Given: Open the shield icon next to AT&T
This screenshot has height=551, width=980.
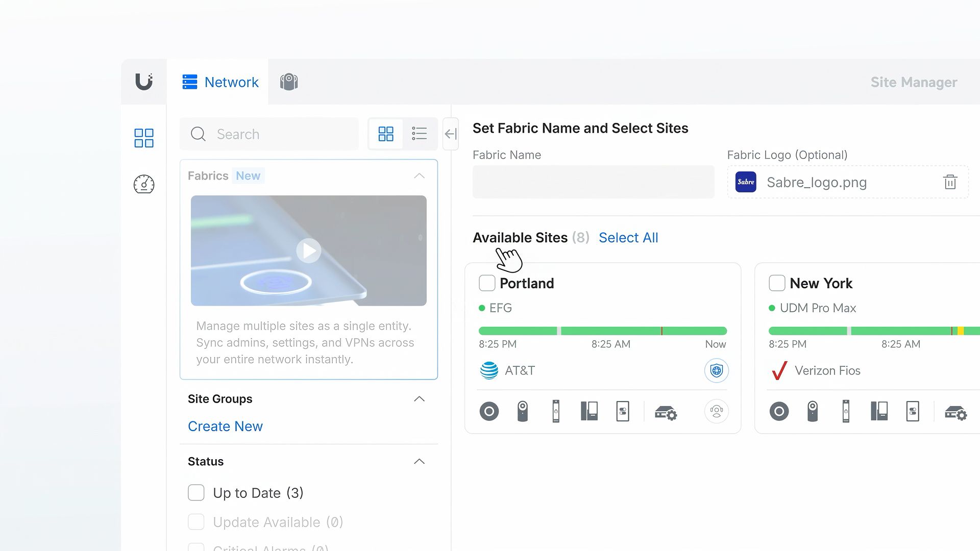Looking at the screenshot, I should 716,370.
